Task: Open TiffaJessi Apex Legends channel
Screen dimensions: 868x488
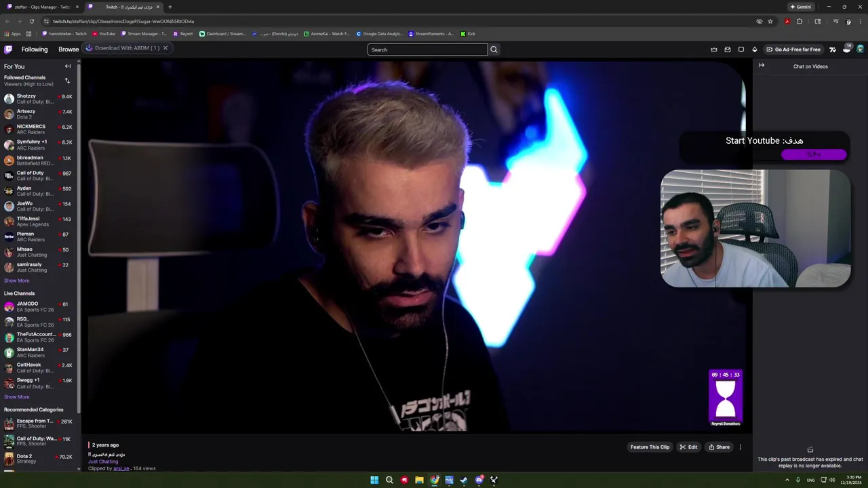Action: pyautogui.click(x=39, y=222)
